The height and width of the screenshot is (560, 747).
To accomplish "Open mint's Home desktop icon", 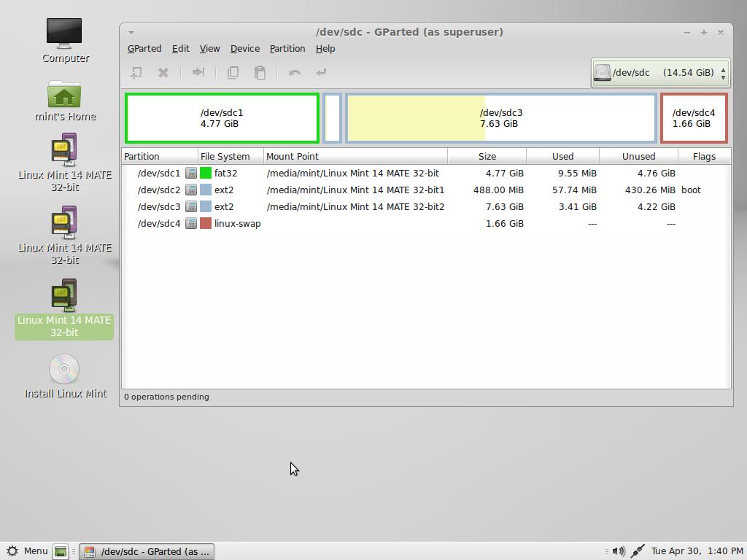I will coord(64,95).
